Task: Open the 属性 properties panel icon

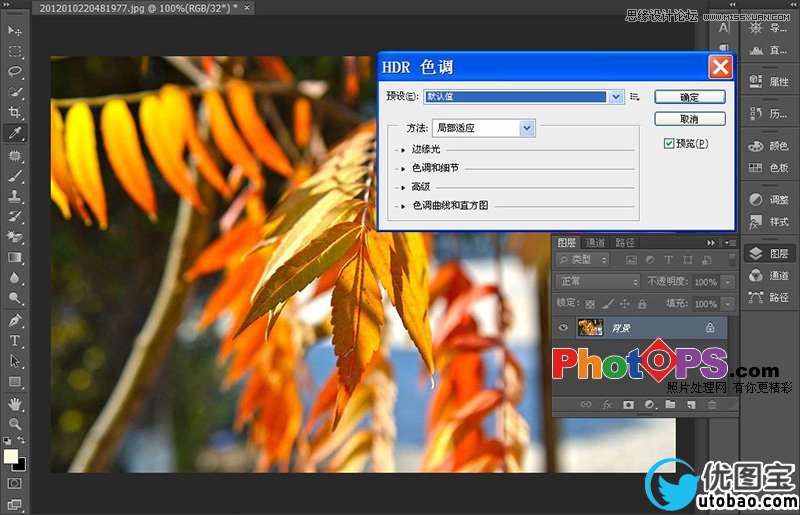Action: [756, 81]
